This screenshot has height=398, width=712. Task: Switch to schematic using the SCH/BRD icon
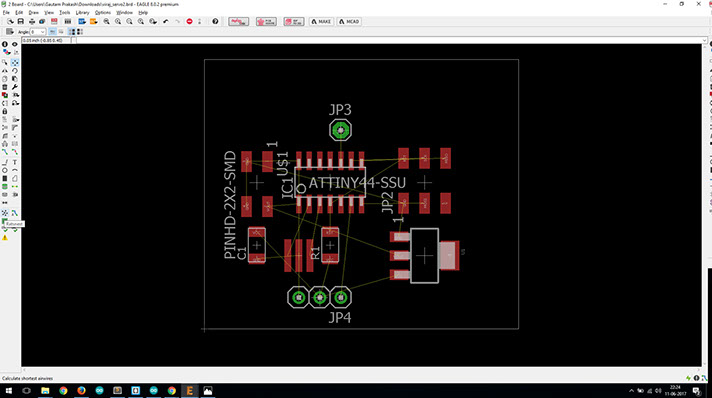54,21
